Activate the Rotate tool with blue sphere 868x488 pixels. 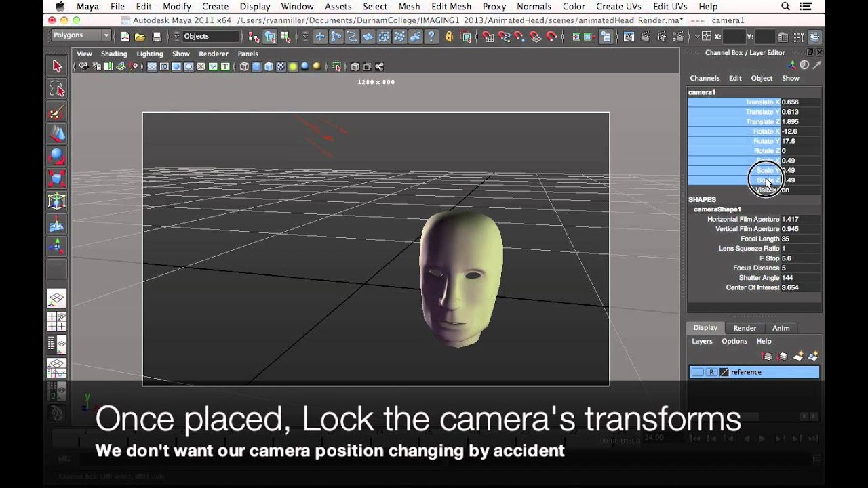(x=57, y=157)
